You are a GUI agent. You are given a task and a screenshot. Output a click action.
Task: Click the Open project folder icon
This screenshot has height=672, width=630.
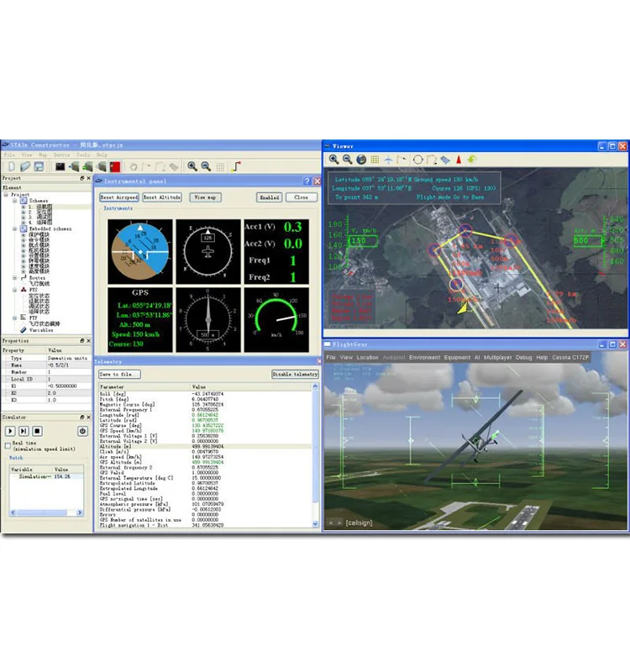25,166
